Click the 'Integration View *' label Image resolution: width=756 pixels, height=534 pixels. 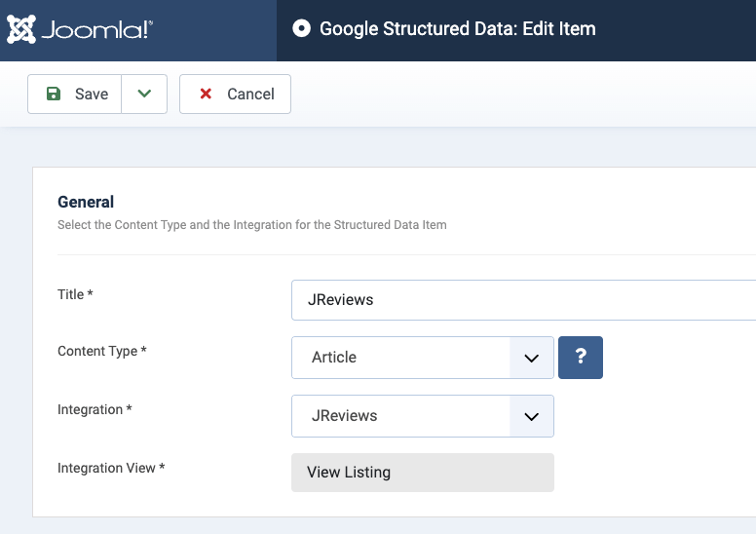[111, 468]
